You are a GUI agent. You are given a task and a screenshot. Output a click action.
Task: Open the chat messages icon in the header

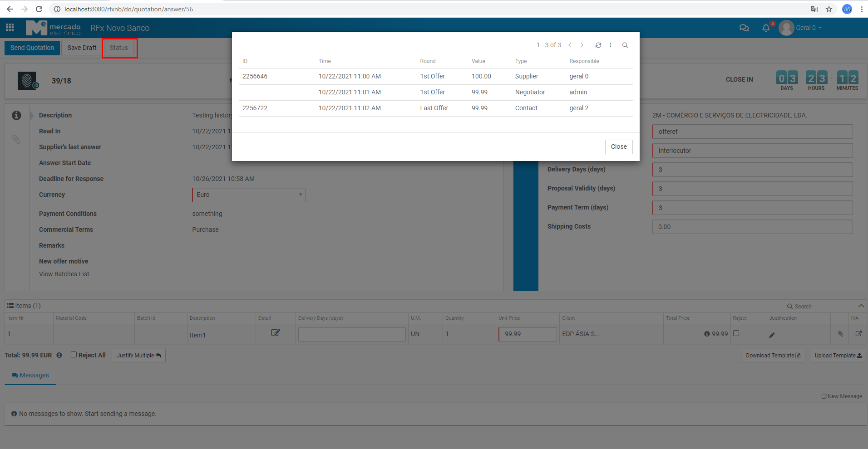(x=744, y=28)
